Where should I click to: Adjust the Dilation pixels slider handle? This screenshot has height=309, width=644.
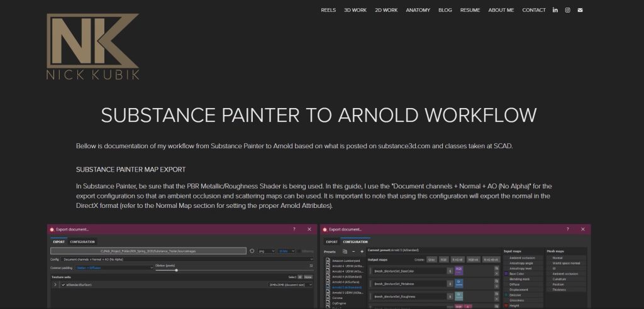pyautogui.click(x=176, y=270)
